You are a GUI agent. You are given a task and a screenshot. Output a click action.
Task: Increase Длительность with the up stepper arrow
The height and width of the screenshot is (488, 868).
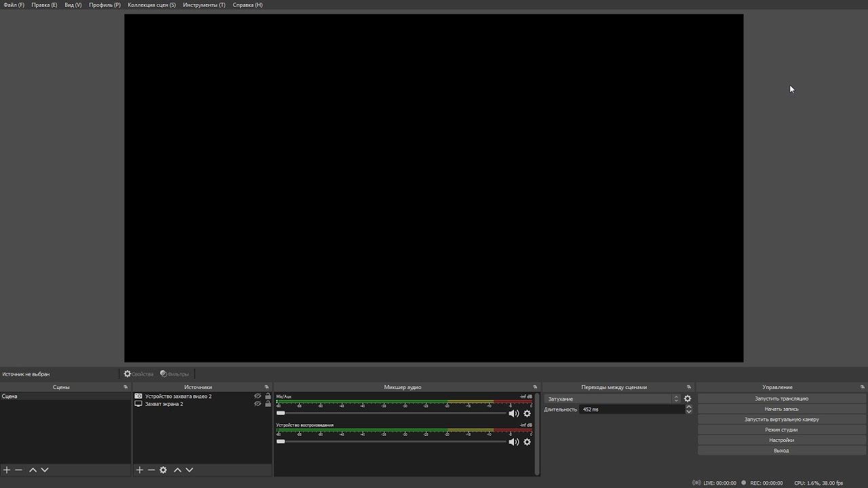[x=689, y=407]
